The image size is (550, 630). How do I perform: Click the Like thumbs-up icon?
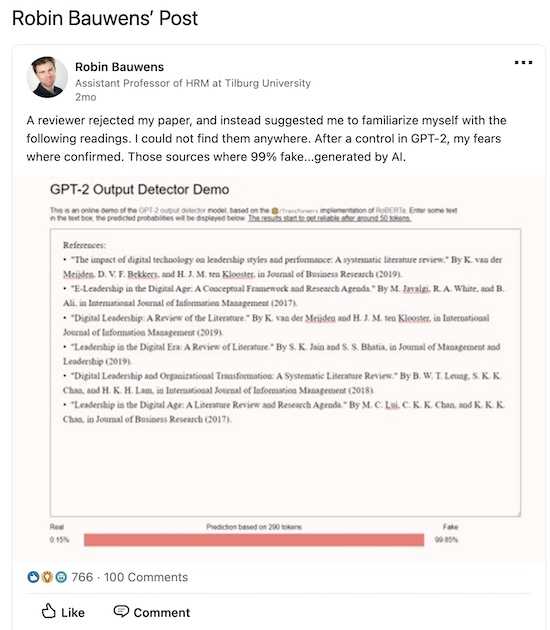49,611
